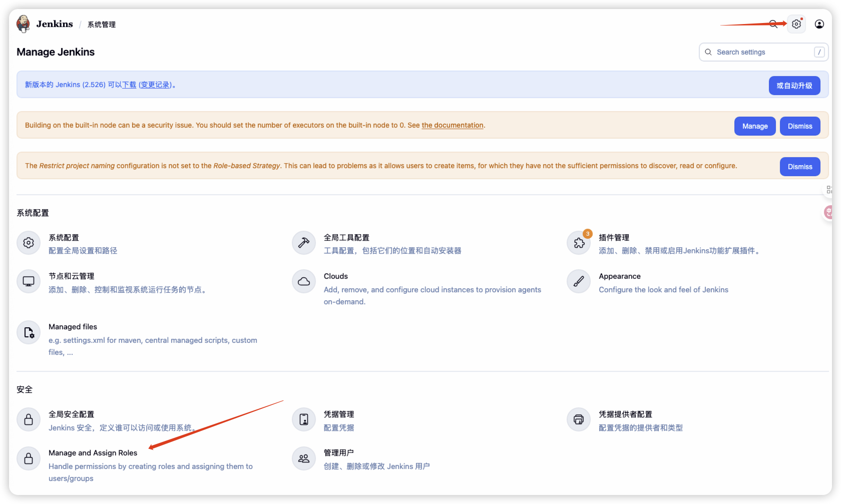Image resolution: width=841 pixels, height=504 pixels.
Task: Click the 全局安全配置 lock icon
Action: coord(29,419)
